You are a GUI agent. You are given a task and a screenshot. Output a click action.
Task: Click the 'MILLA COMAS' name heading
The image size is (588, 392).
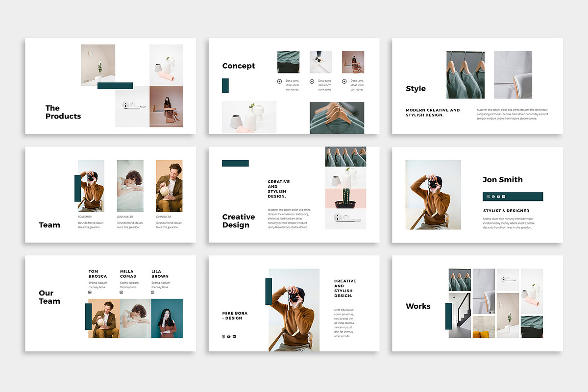point(127,274)
